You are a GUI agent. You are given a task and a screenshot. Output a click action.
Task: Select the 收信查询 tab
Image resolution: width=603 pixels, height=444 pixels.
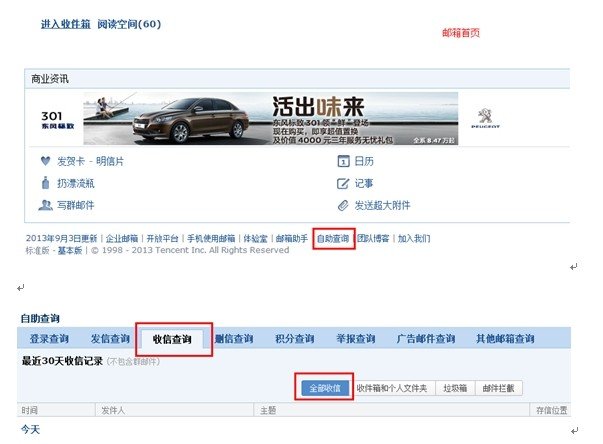pyautogui.click(x=172, y=339)
